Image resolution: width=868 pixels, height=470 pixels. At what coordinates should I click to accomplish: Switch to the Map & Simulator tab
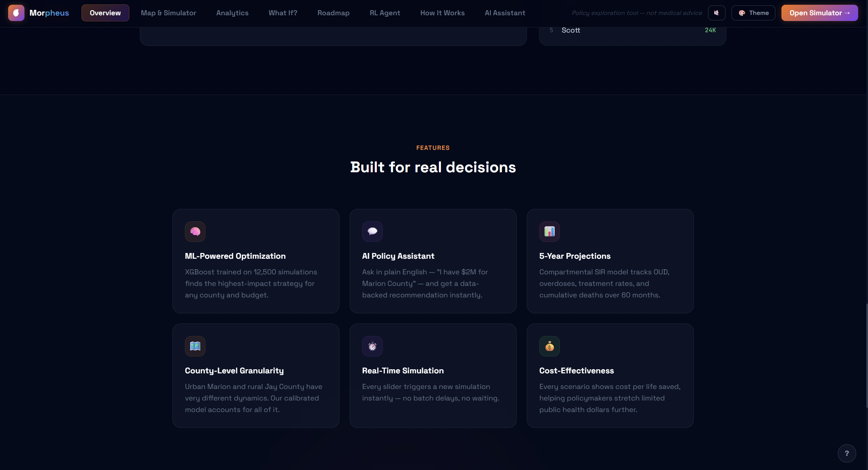point(168,13)
